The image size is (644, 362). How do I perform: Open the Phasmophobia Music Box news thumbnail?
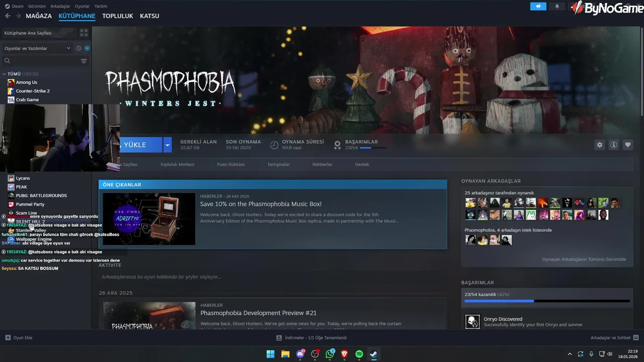149,219
